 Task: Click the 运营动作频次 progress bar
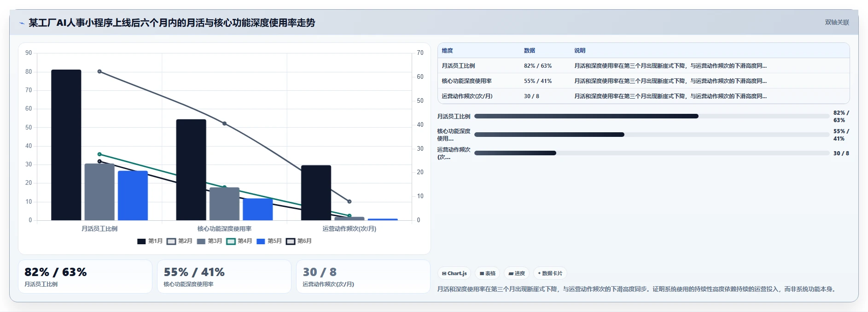click(652, 153)
